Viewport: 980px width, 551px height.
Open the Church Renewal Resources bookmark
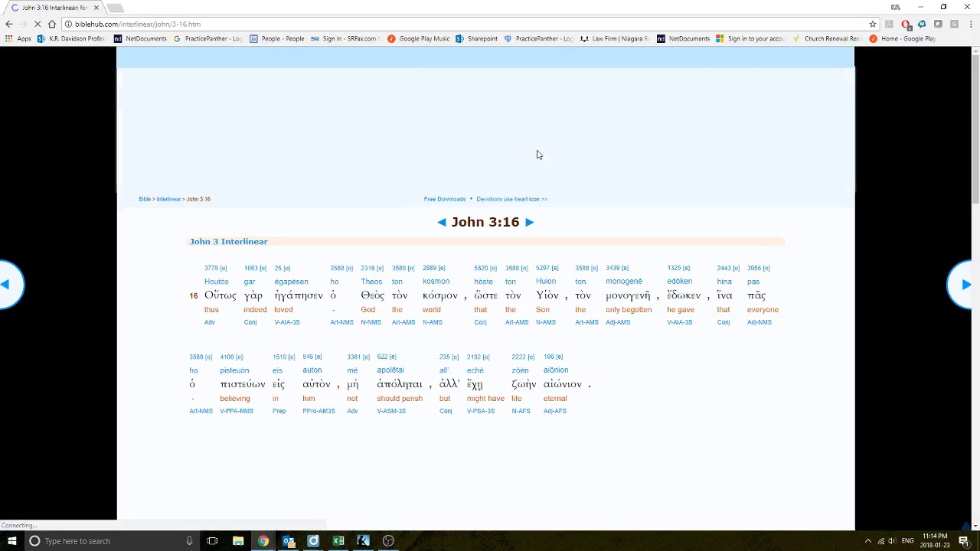tap(827, 38)
